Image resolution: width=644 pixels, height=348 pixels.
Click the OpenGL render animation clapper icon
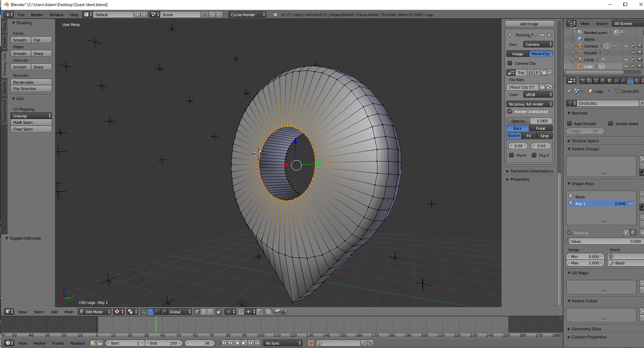(x=283, y=312)
